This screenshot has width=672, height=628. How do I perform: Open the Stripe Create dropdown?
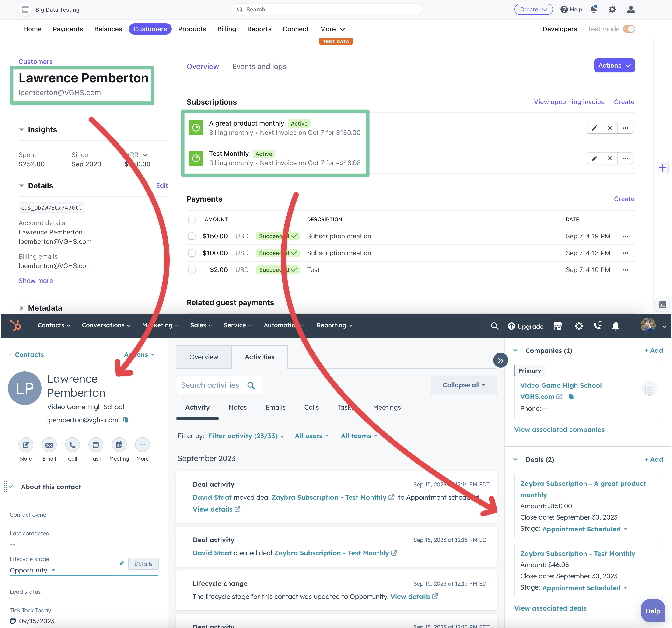click(x=533, y=10)
